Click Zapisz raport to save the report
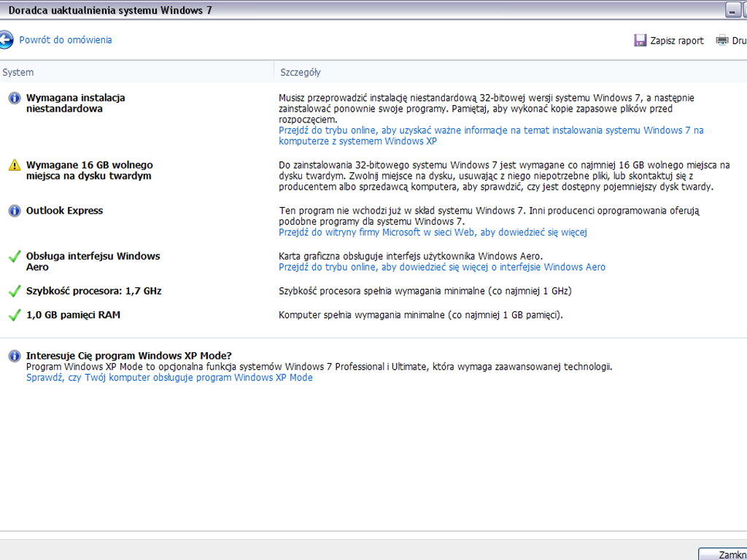 [x=677, y=41]
